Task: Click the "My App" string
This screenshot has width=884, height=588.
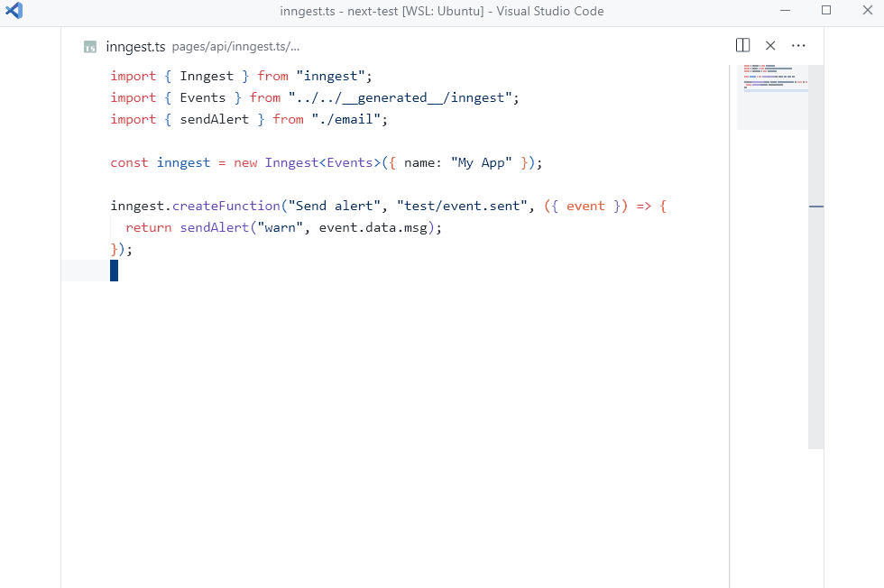Action: point(482,163)
